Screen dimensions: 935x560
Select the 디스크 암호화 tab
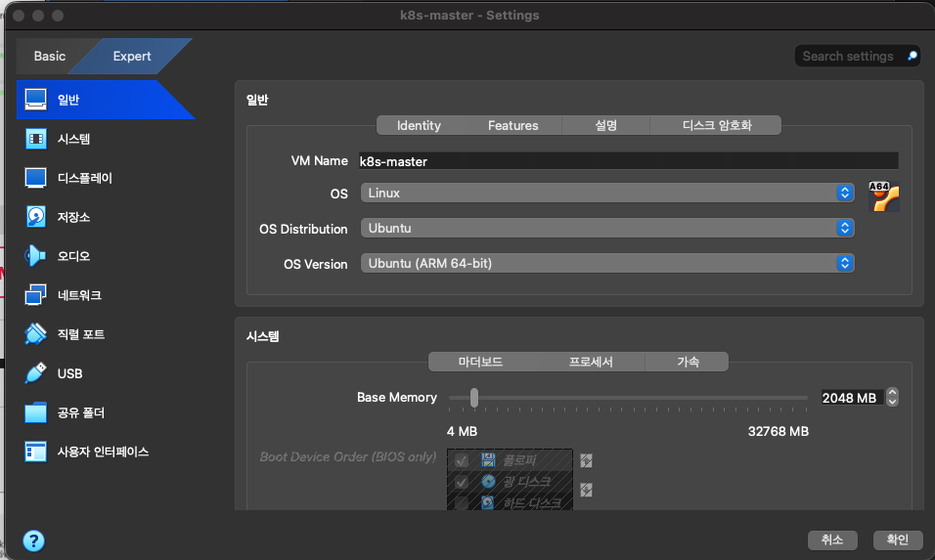tap(716, 125)
